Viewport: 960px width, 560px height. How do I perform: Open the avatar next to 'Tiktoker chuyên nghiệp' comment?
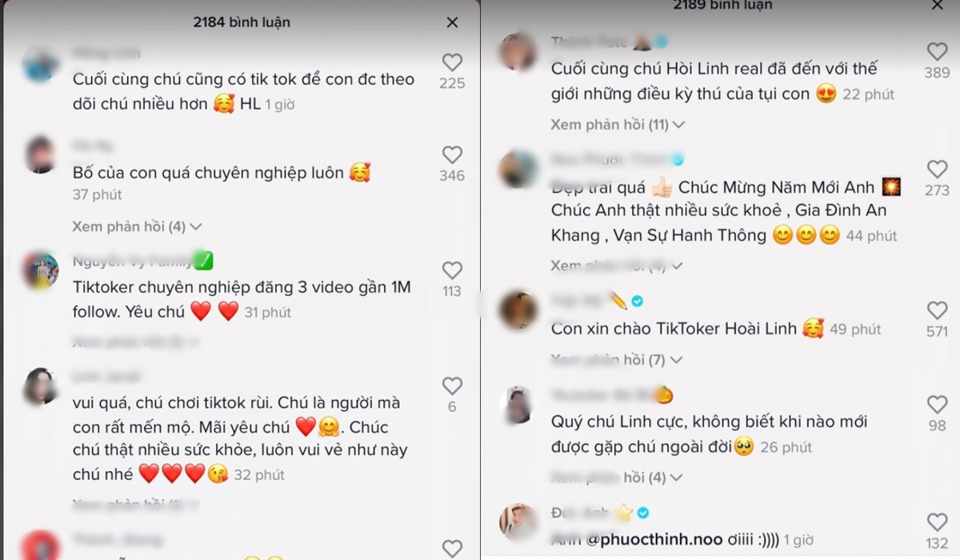(40, 271)
